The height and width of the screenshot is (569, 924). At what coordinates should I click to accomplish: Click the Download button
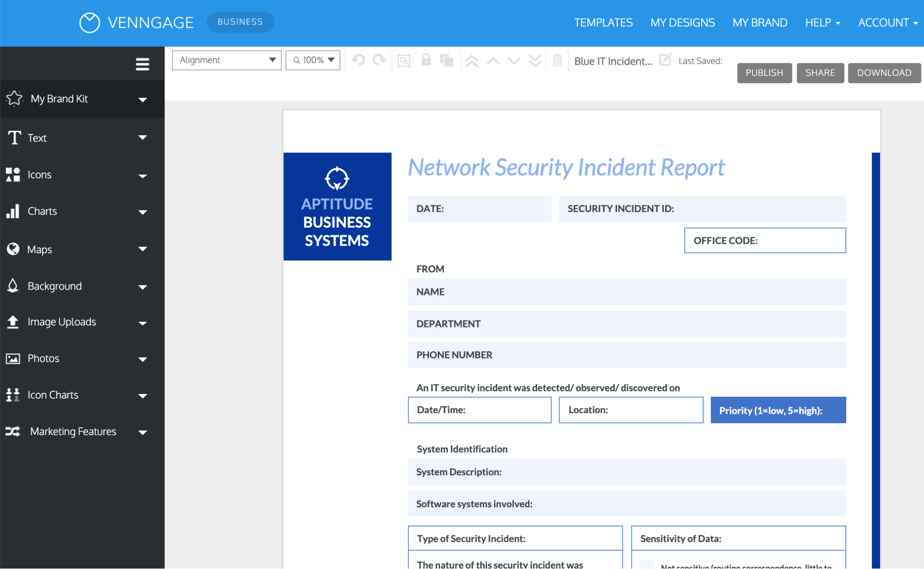pos(884,73)
